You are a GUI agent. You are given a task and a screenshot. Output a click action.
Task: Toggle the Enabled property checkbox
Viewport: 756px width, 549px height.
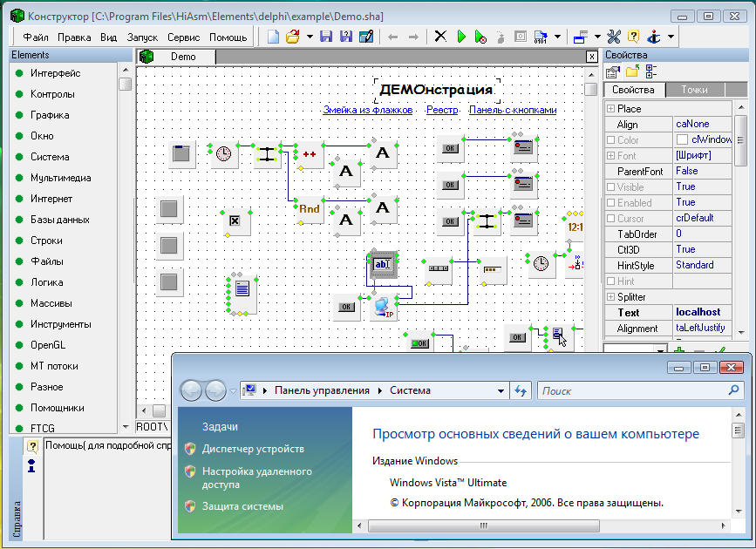pyautogui.click(x=610, y=203)
